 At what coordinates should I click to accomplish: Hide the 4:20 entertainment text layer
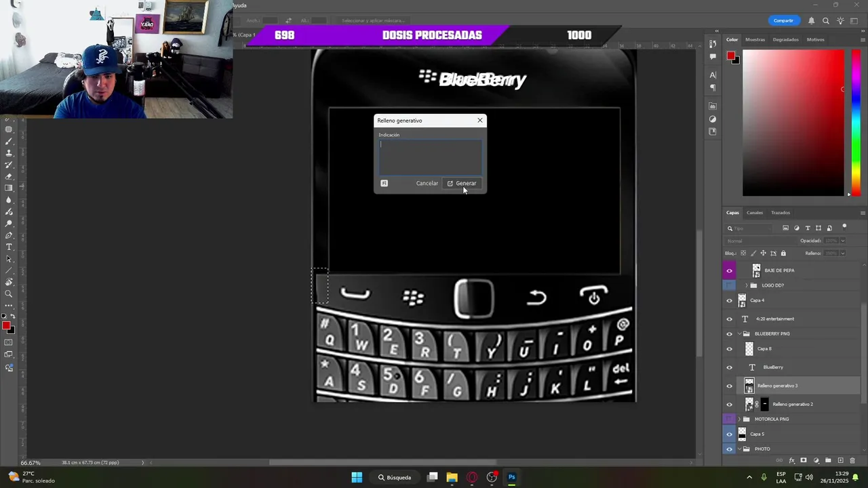click(x=730, y=319)
